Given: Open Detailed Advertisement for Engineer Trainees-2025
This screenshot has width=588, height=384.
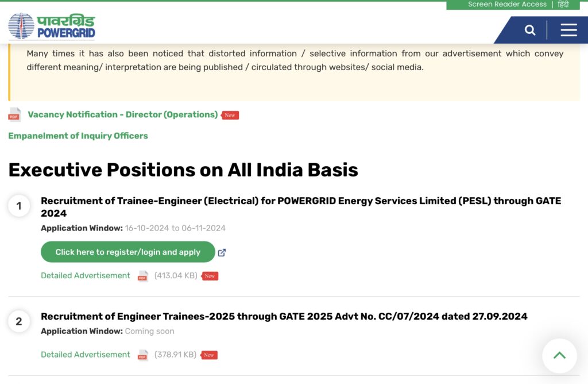Looking at the screenshot, I should pyautogui.click(x=86, y=354).
